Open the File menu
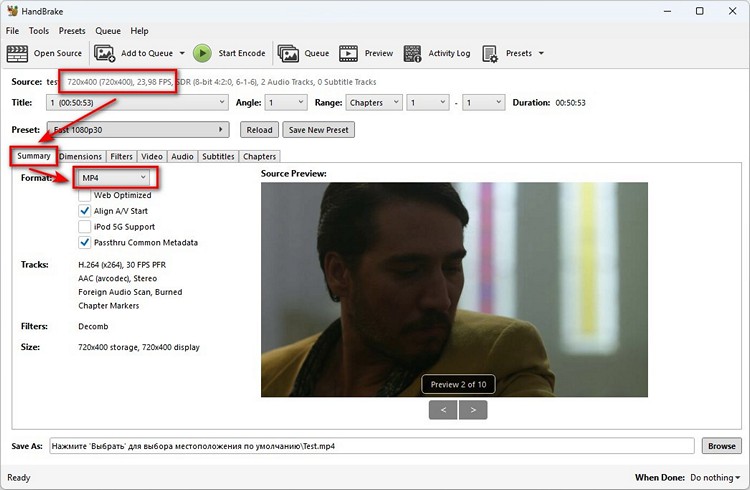The height and width of the screenshot is (490, 750). pos(12,31)
